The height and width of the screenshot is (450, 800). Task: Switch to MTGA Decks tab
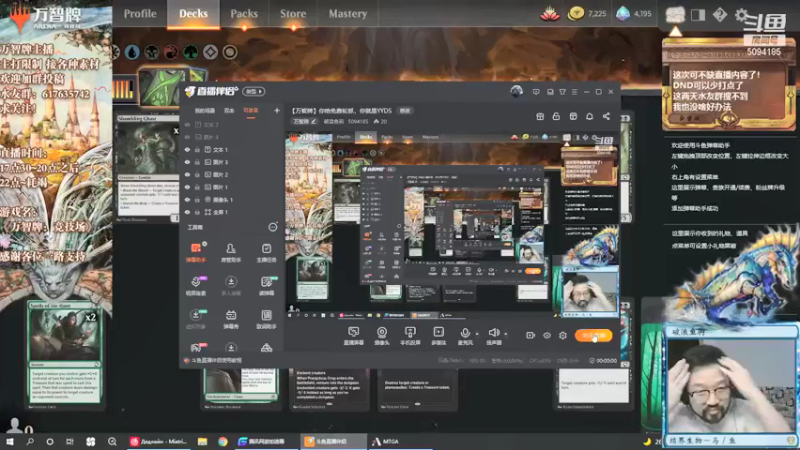tap(193, 14)
